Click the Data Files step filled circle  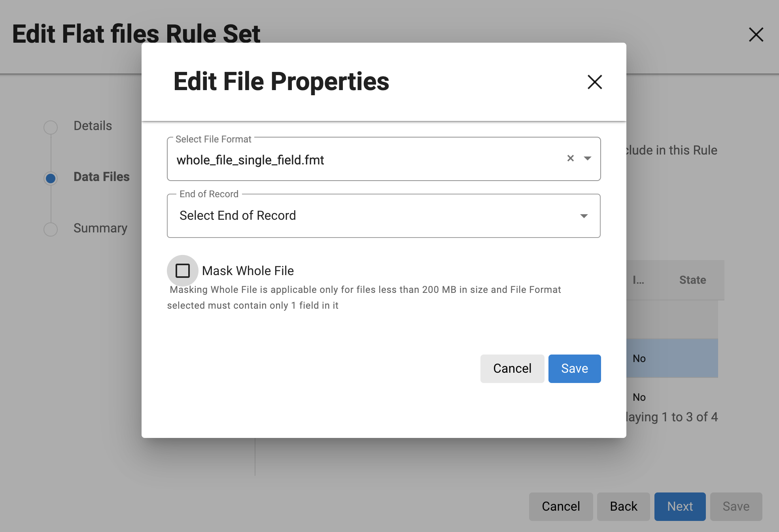pos(51,179)
